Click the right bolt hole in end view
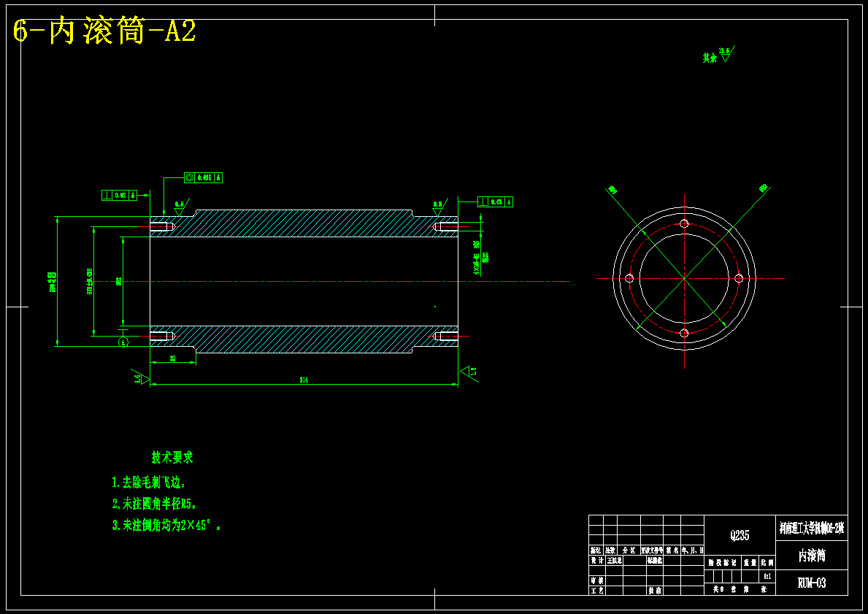The width and height of the screenshot is (868, 614). tap(739, 278)
